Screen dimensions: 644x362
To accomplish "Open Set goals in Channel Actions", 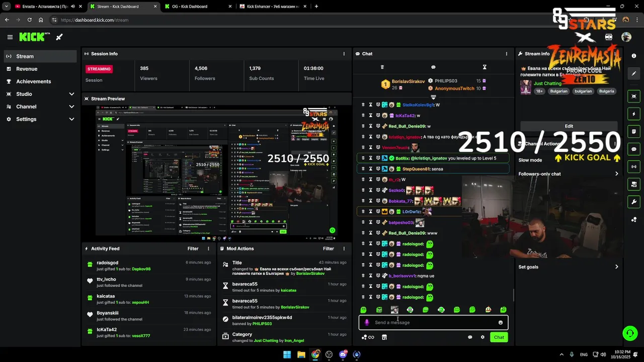I will pyautogui.click(x=569, y=267).
